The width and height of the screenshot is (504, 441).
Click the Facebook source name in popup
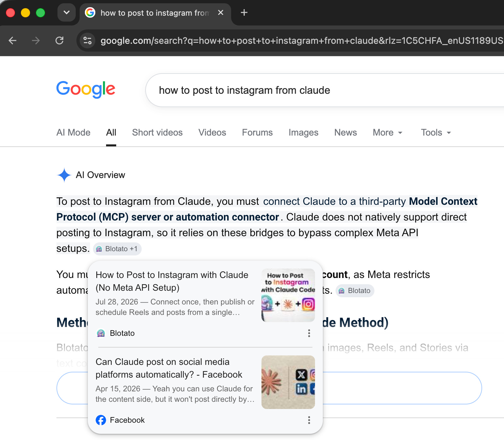click(127, 420)
